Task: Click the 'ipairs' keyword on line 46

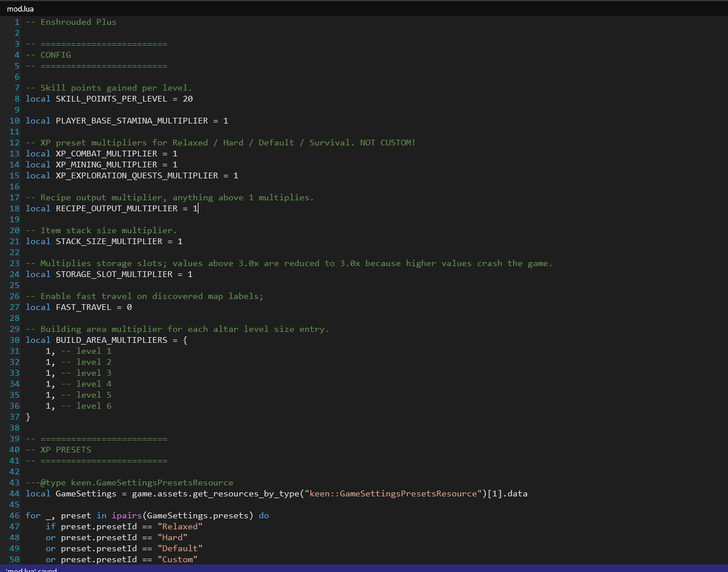Action: point(127,515)
